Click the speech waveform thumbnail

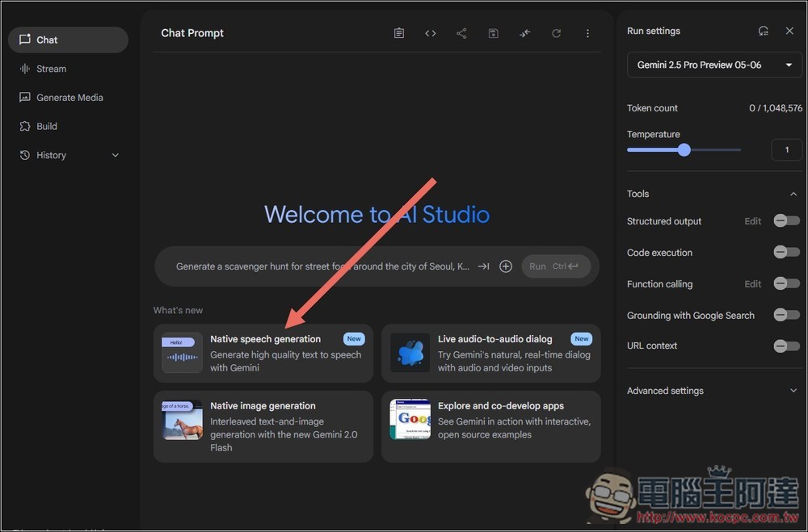pyautogui.click(x=182, y=353)
